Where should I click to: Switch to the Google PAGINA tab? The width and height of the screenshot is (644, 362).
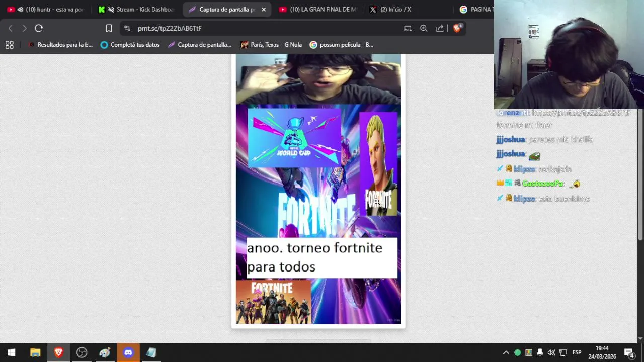pyautogui.click(x=474, y=9)
